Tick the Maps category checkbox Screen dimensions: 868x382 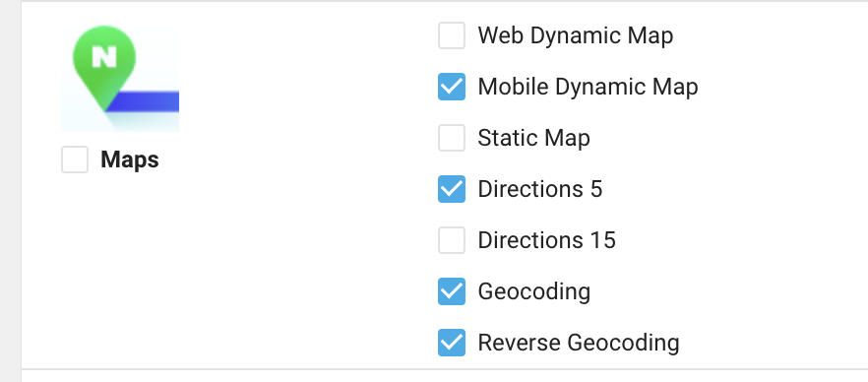click(75, 159)
